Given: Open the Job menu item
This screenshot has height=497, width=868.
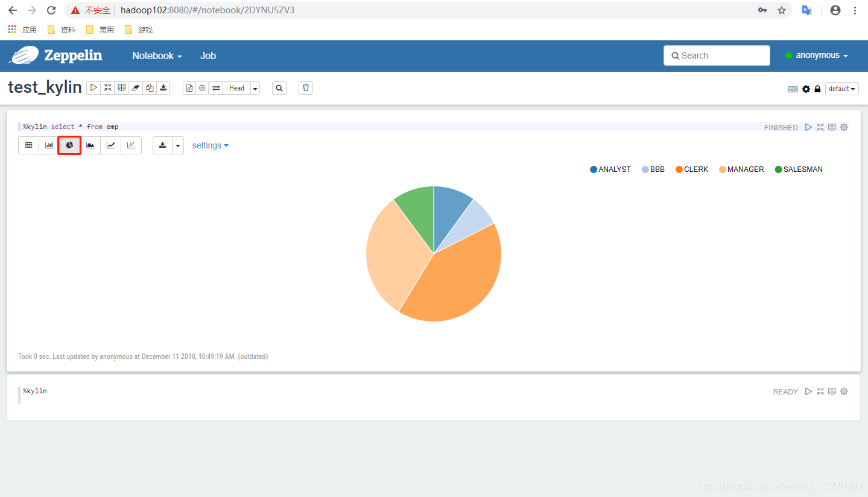Looking at the screenshot, I should (208, 55).
